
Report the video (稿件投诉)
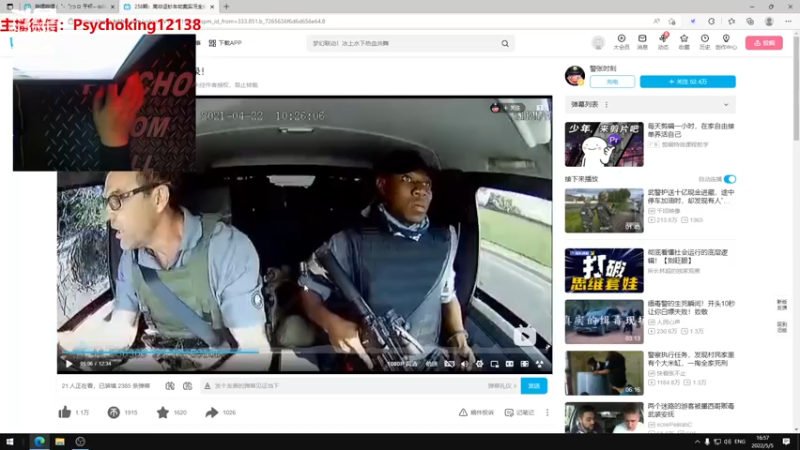(x=476, y=412)
